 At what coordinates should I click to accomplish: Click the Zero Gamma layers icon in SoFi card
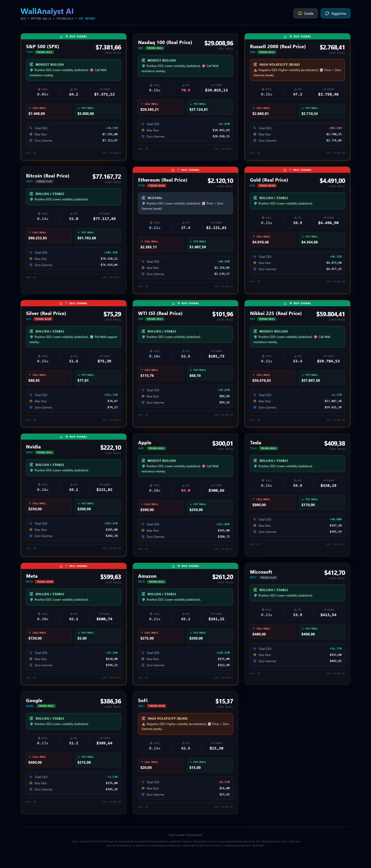coord(143,795)
